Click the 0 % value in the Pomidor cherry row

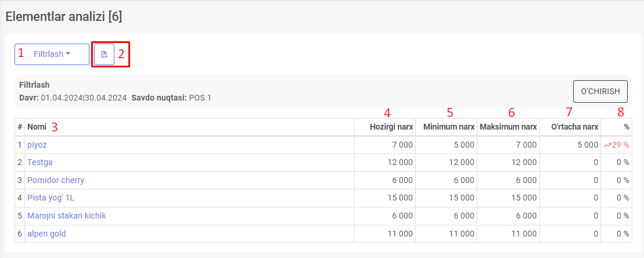click(623, 180)
